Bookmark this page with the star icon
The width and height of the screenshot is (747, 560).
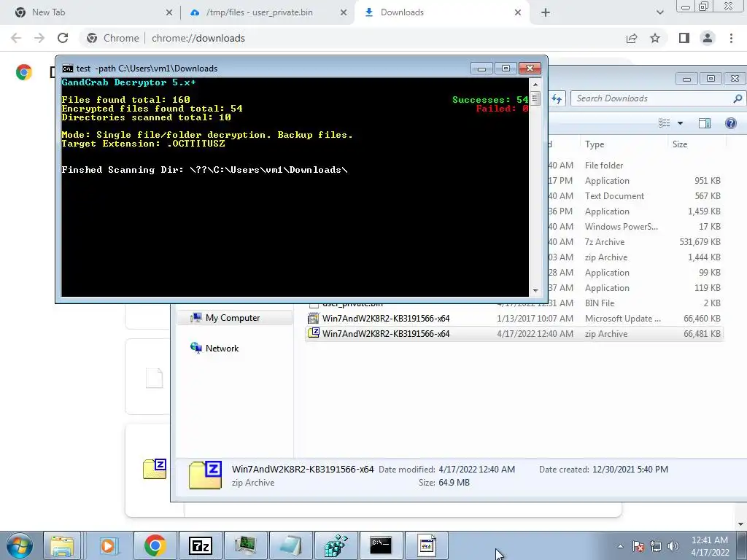[x=655, y=38]
